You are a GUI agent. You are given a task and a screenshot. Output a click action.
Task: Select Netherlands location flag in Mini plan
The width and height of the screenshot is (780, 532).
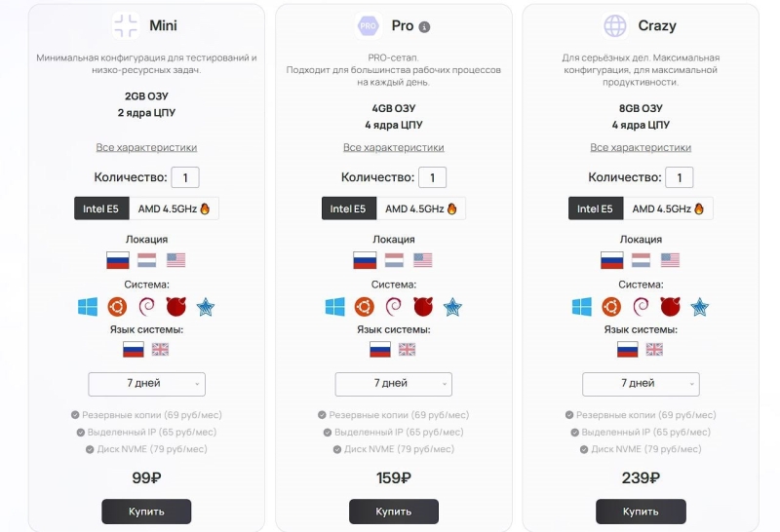coord(146,260)
